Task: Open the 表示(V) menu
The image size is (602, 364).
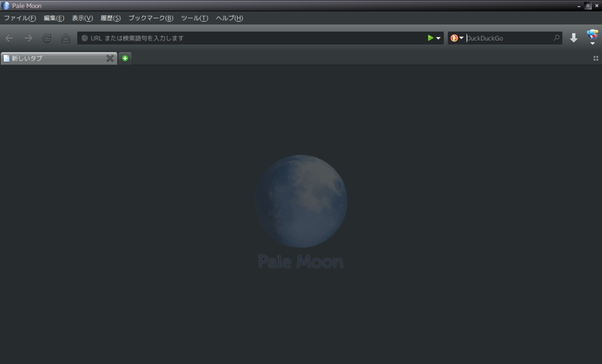Action: [82, 18]
